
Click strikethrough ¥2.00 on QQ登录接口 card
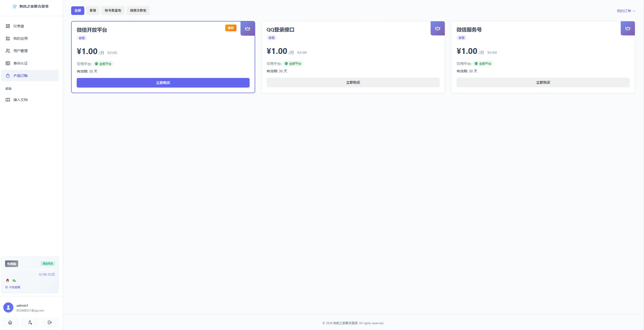tap(302, 53)
